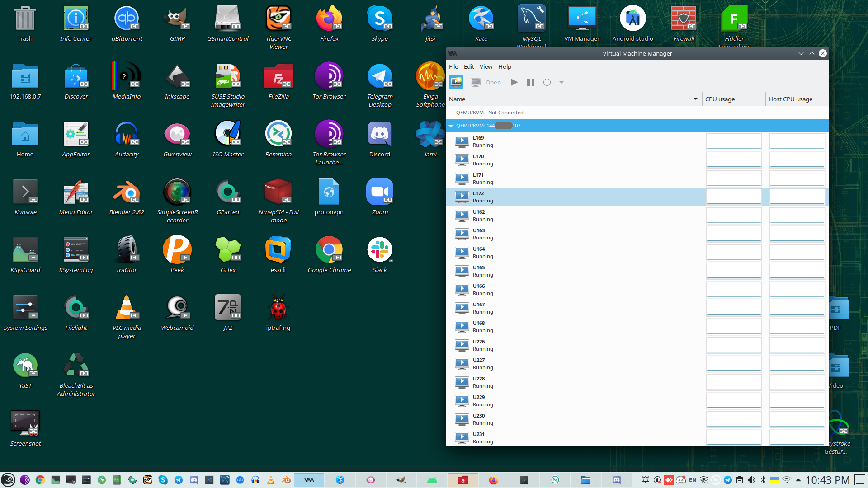Image resolution: width=868 pixels, height=488 pixels.
Task: Open the File menu
Action: 453,66
